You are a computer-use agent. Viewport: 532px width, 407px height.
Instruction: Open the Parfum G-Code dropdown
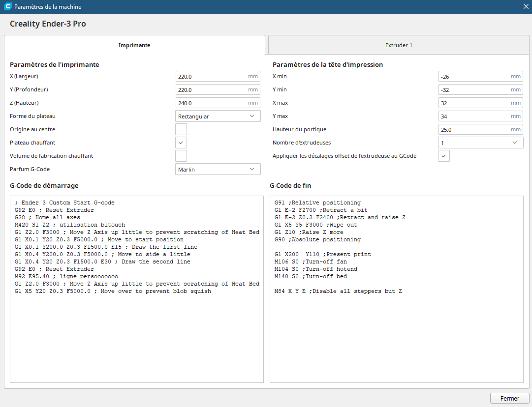218,169
